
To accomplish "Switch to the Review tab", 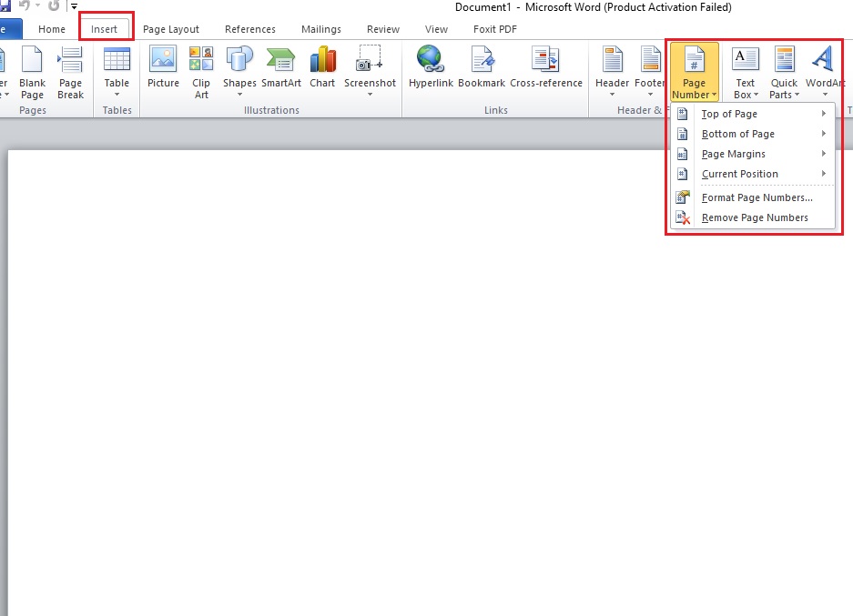I will (x=383, y=29).
